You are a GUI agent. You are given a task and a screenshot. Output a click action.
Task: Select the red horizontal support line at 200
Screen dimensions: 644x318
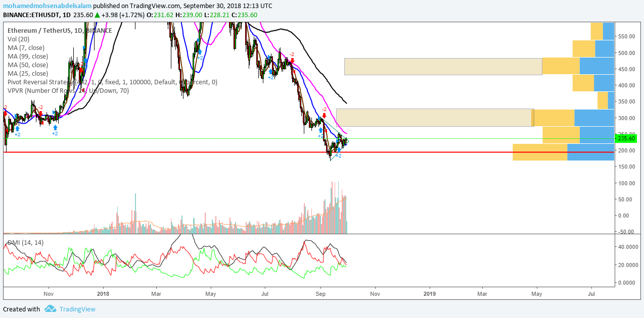click(308, 152)
